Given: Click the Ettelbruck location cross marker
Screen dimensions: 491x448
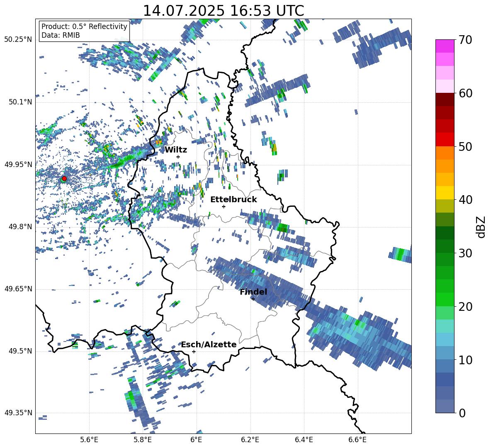Looking at the screenshot, I should point(224,206).
